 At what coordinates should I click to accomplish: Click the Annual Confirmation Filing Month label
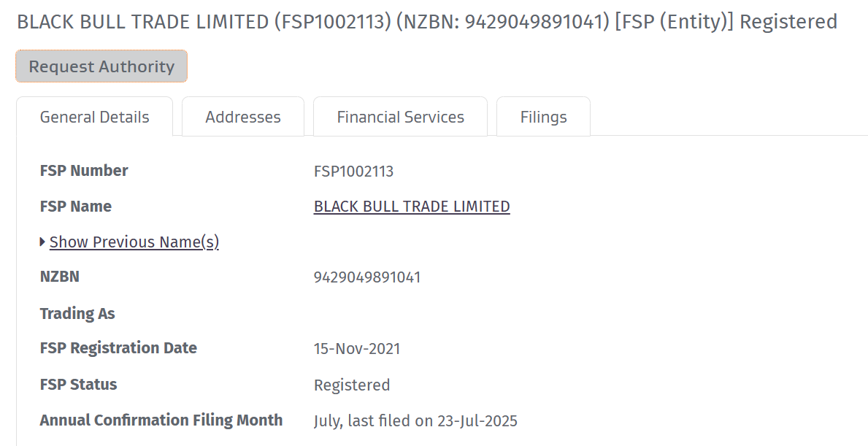pyautogui.click(x=161, y=420)
